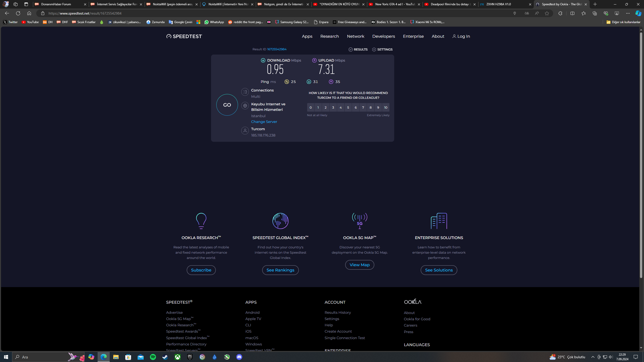Click the page vertical scrollbar

(641, 155)
